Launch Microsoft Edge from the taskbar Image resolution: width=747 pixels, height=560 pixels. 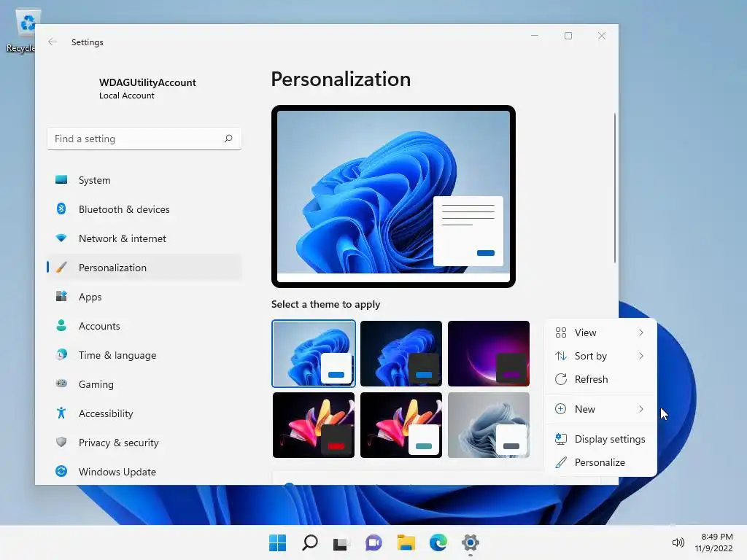coord(438,542)
